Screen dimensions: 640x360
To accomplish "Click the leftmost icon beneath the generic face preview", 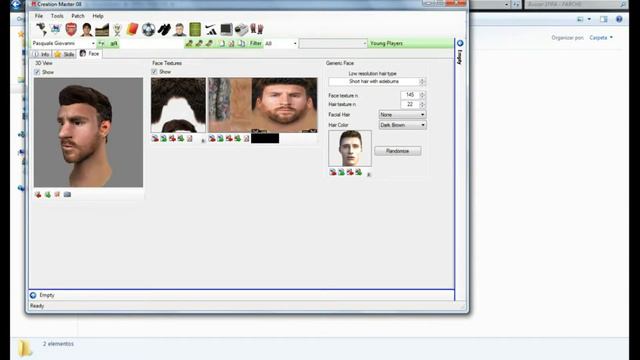I will [333, 172].
